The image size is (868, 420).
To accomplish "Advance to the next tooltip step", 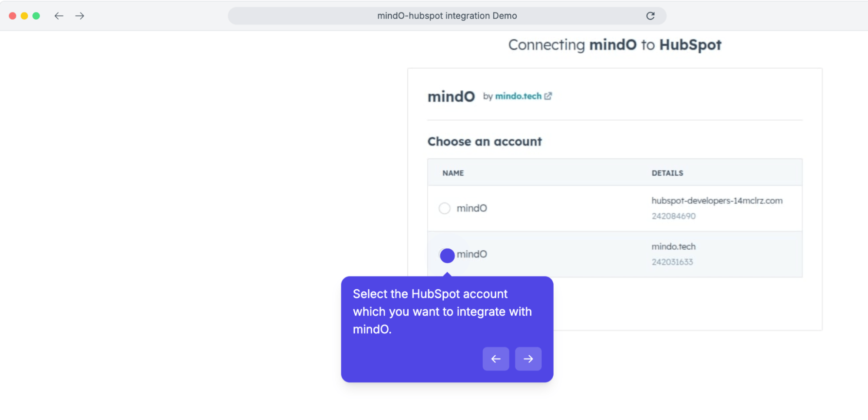I will click(528, 359).
